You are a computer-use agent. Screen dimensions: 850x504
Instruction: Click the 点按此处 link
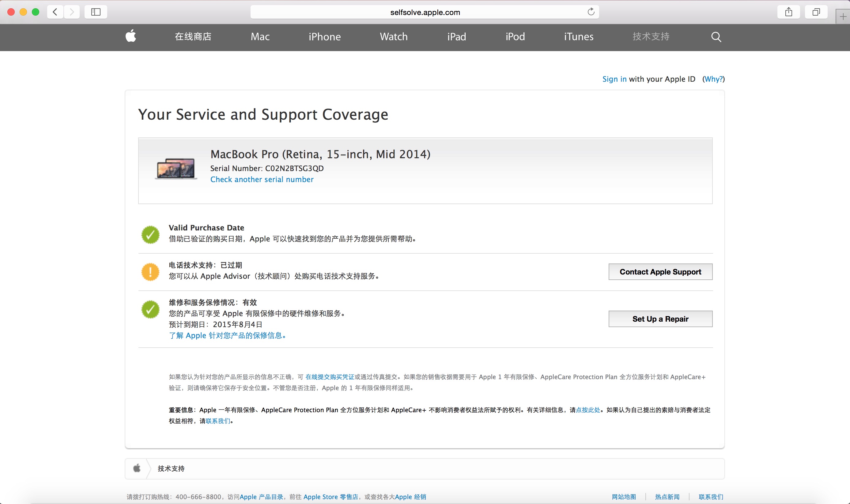coord(588,410)
